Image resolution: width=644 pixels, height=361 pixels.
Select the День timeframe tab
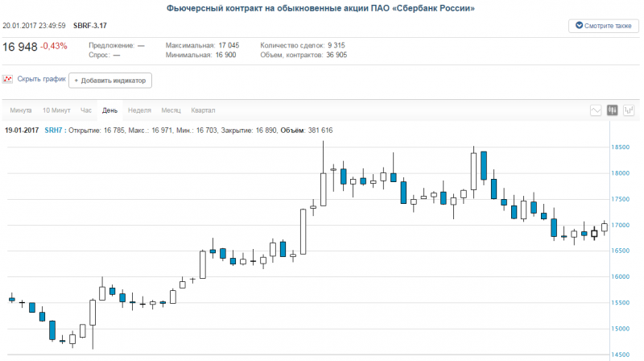110,110
